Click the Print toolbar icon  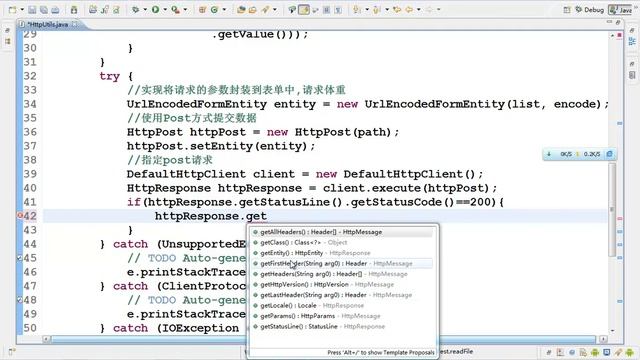coord(55,9)
